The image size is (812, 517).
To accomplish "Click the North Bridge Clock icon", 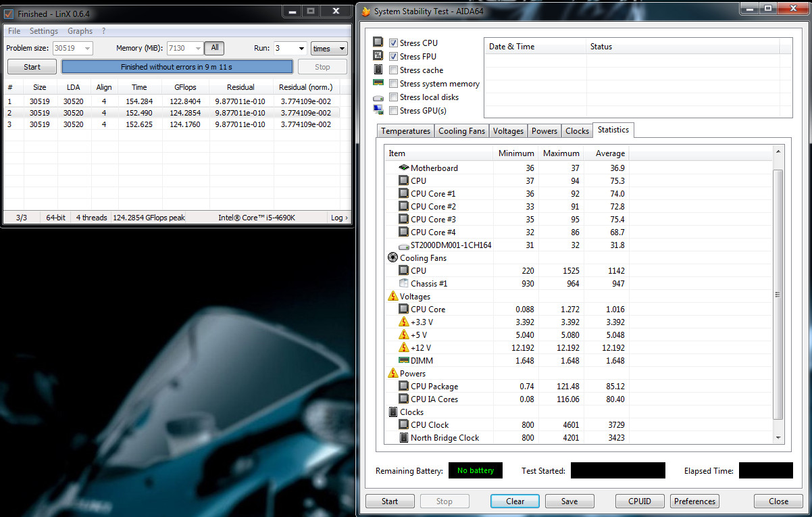I will click(404, 437).
